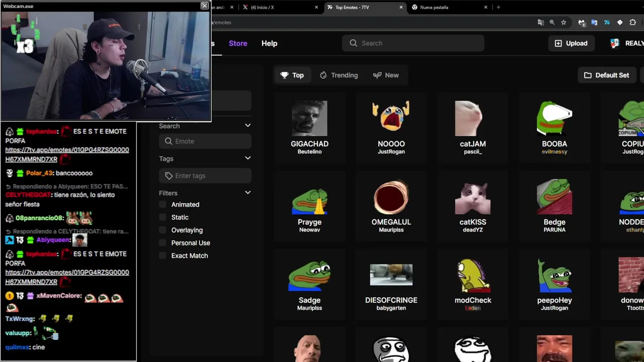Screen dimensions: 644x362
Task: Enable the Overlaying filter checkbox
Action: [163, 230]
